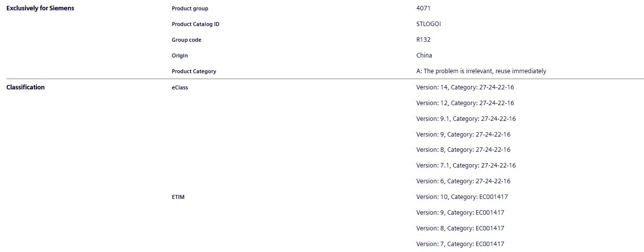Select the eClass Version 14 entry
The image size is (644, 252).
[x=465, y=87]
